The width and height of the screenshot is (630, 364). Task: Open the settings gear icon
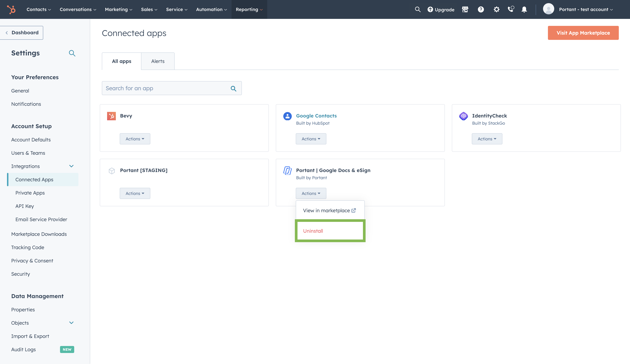(496, 9)
